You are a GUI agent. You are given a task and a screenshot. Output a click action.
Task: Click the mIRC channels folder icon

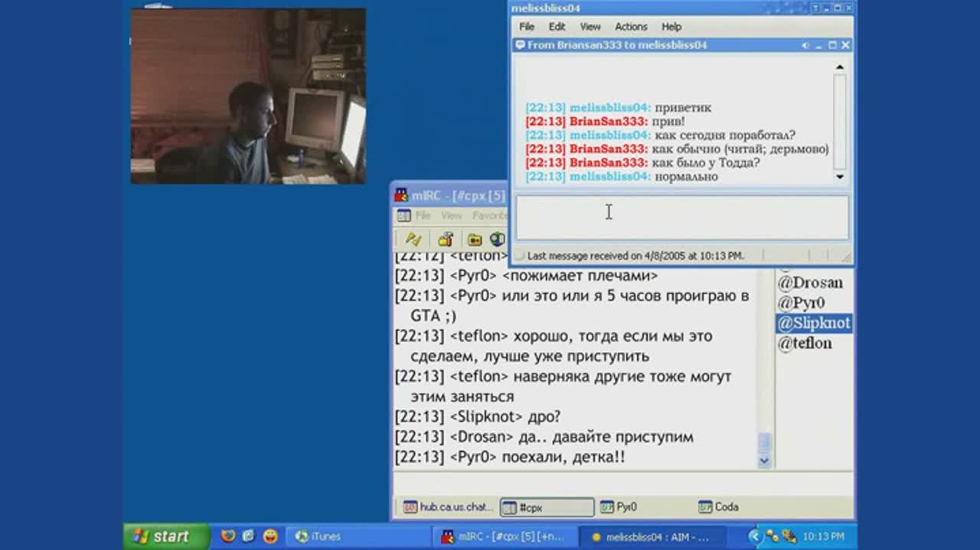point(475,239)
